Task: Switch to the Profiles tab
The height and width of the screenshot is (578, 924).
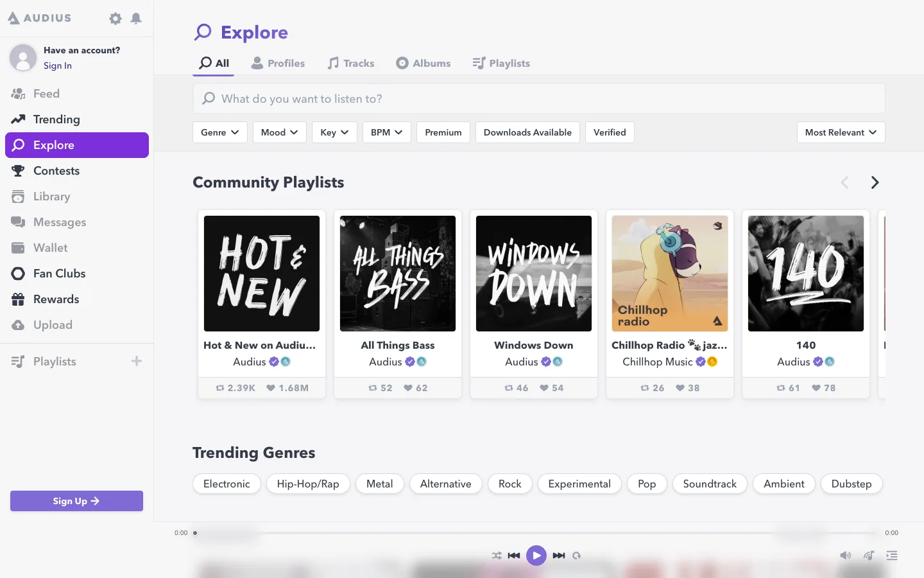Action: point(278,63)
